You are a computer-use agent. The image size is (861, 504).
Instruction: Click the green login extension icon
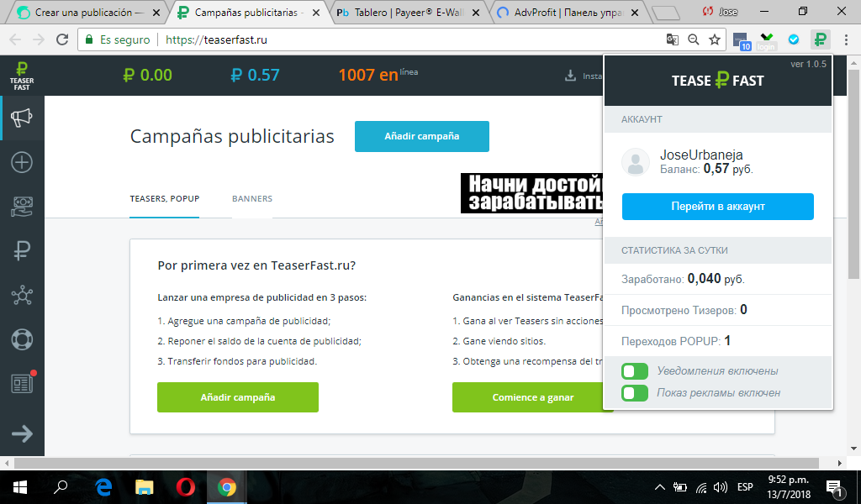(x=767, y=40)
